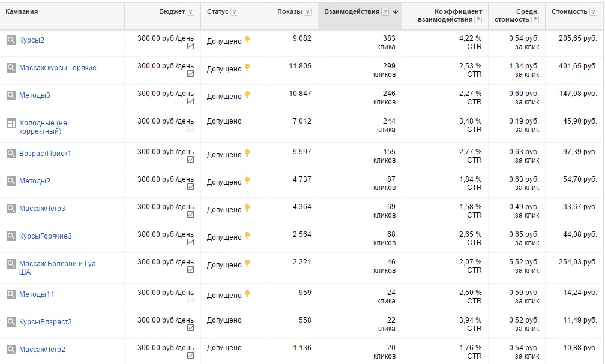This screenshot has height=364, width=605.
Task: Click the help icon next to Показы
Action: [x=307, y=12]
